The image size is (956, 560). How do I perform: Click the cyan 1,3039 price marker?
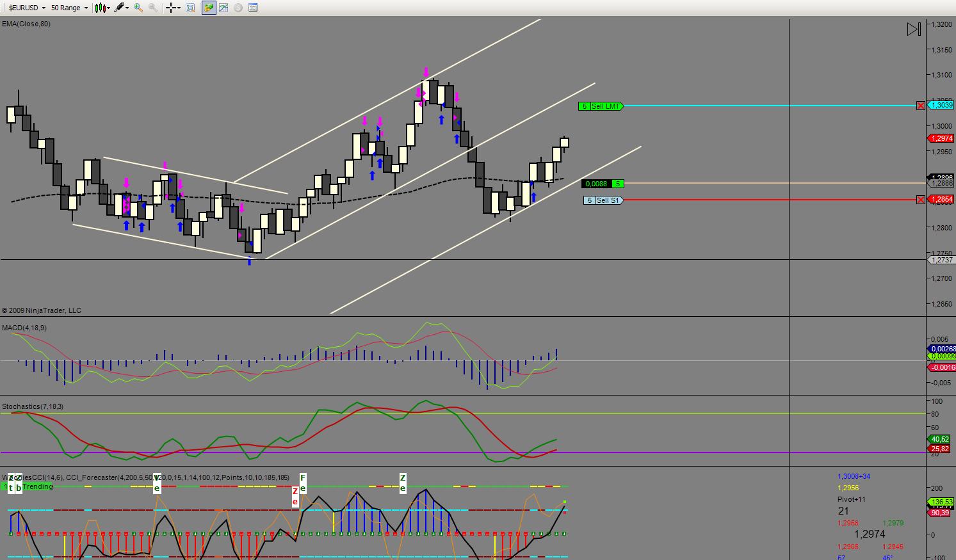[x=941, y=105]
